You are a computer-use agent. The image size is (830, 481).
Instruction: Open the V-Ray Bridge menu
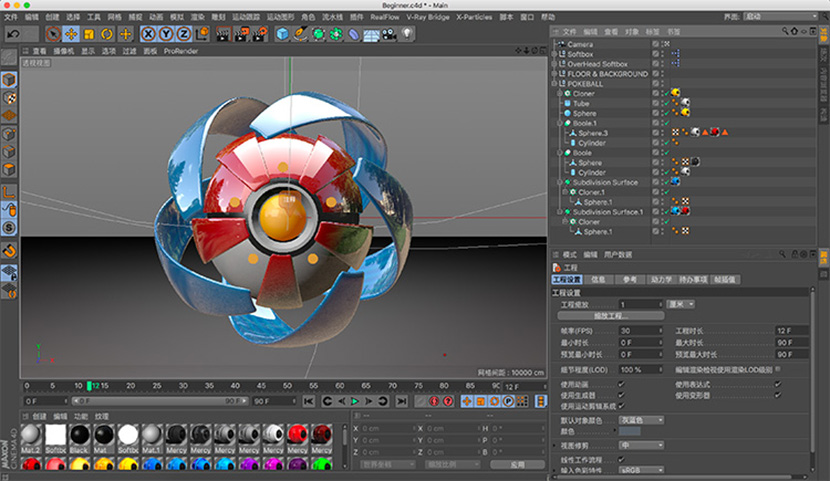pyautogui.click(x=428, y=17)
